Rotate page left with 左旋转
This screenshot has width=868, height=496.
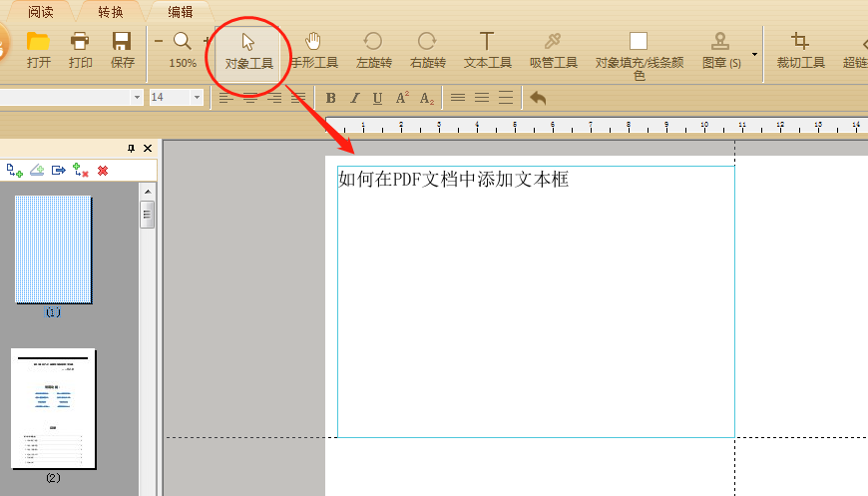374,50
